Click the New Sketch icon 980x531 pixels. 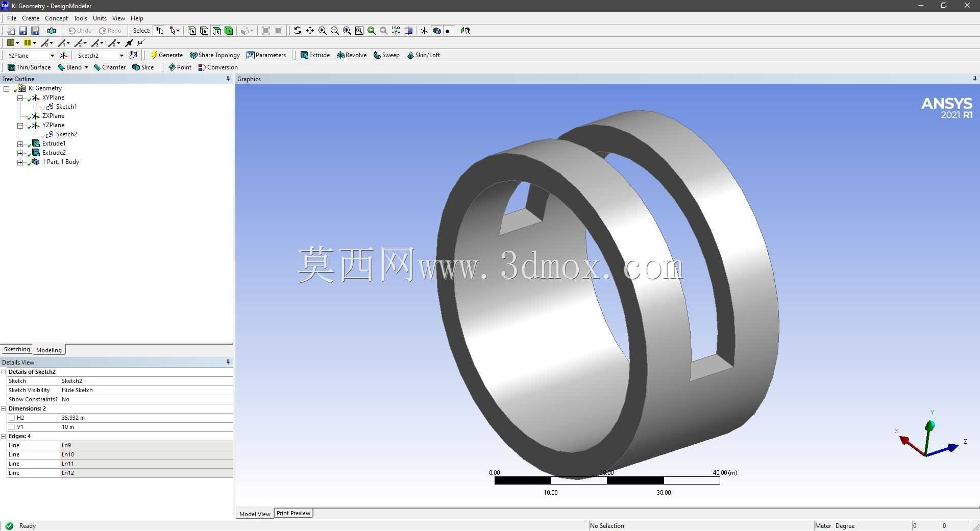pyautogui.click(x=134, y=55)
